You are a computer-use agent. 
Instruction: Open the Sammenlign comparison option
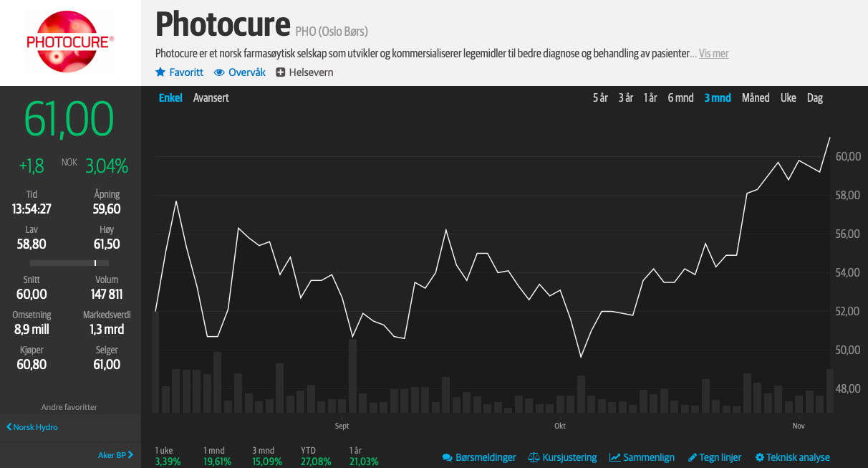point(649,457)
